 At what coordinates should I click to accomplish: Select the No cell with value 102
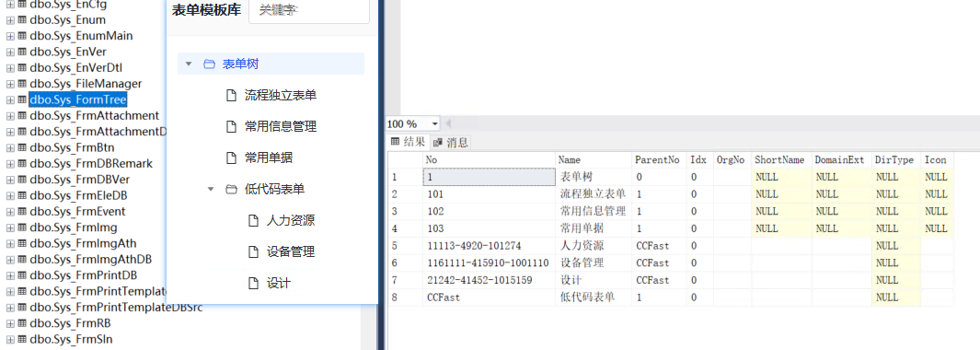489,212
